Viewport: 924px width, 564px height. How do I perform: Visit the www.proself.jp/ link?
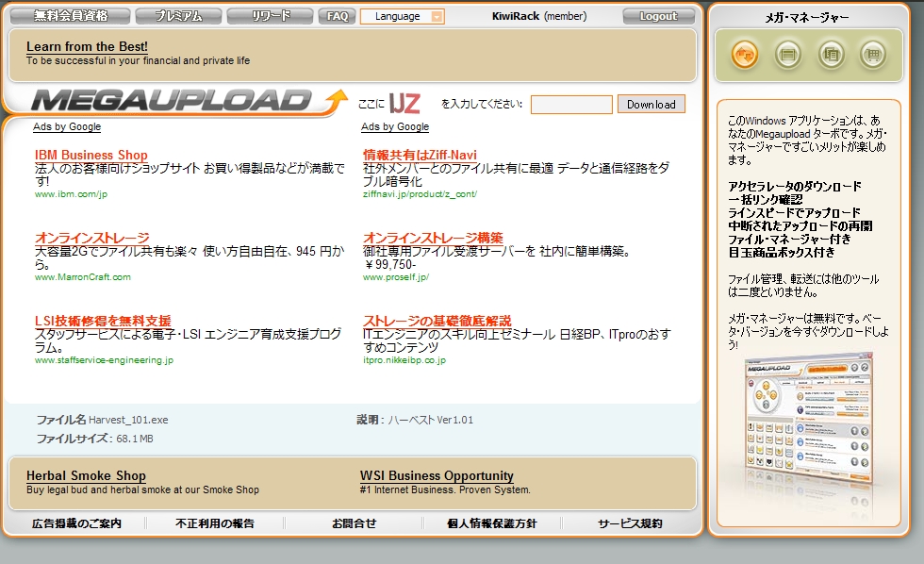pyautogui.click(x=396, y=277)
